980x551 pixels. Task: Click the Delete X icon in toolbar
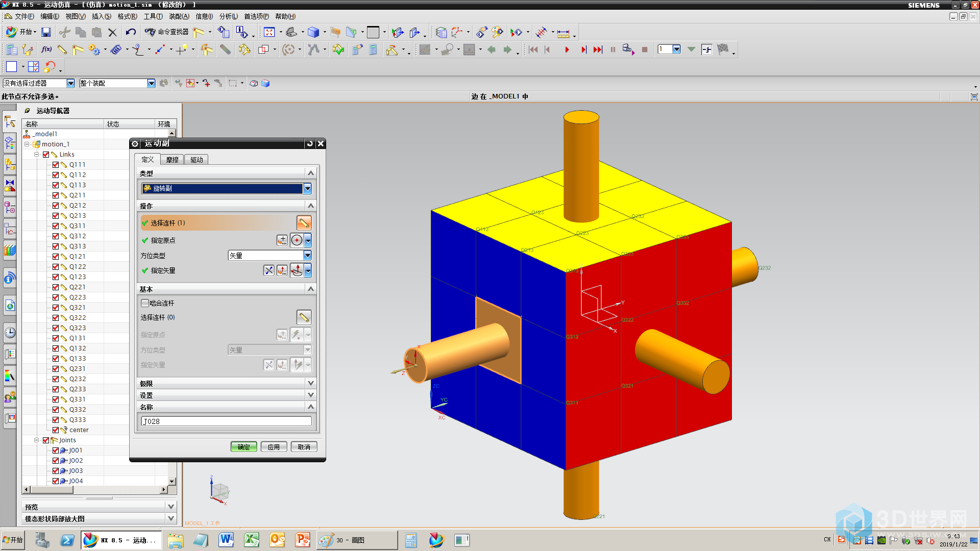pyautogui.click(x=112, y=32)
